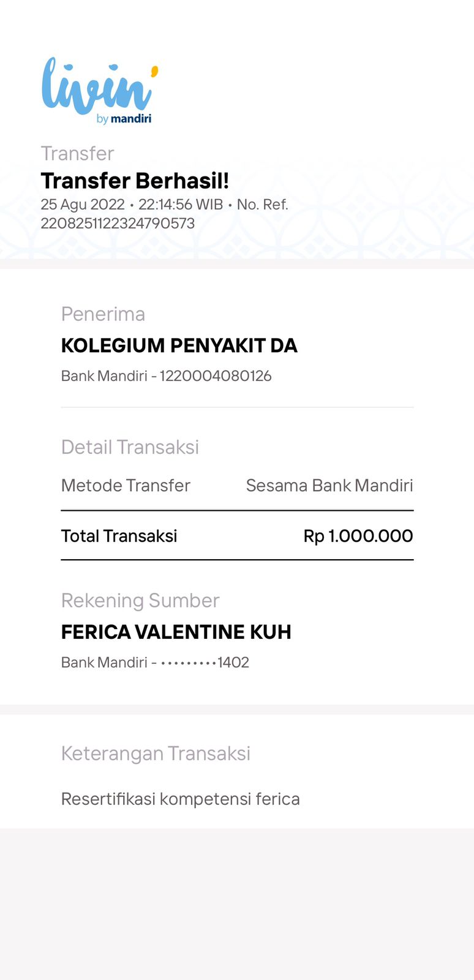
Task: Click the "Rekening Sumber" section label
Action: (x=140, y=600)
